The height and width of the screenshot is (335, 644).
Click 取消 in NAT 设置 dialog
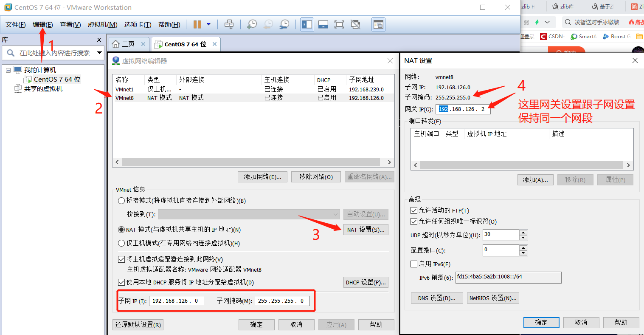[581, 323]
